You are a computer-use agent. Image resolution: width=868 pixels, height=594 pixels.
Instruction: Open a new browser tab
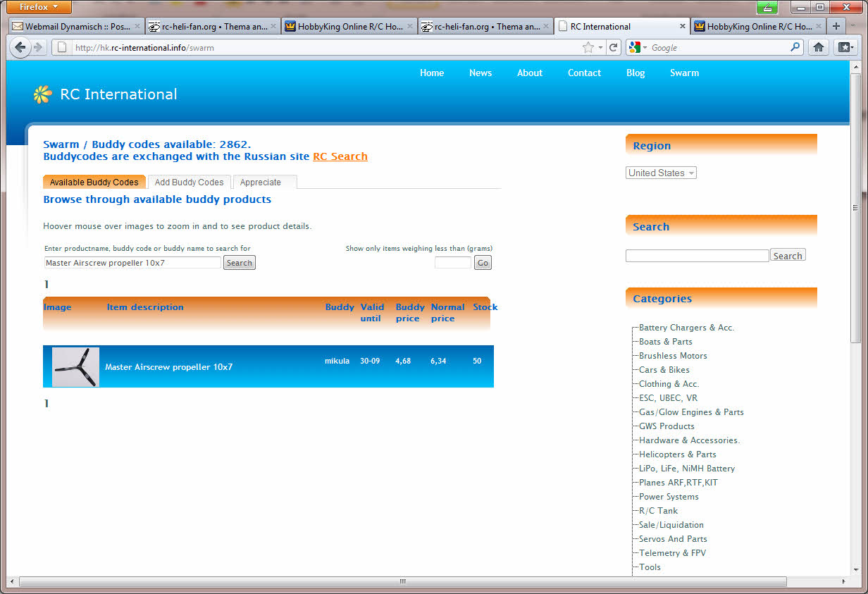coord(836,26)
